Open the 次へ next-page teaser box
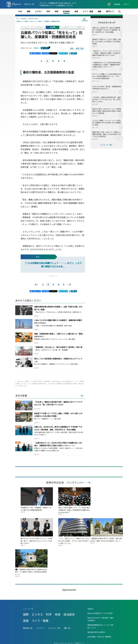This screenshot has width=138, height=644. [53, 264]
